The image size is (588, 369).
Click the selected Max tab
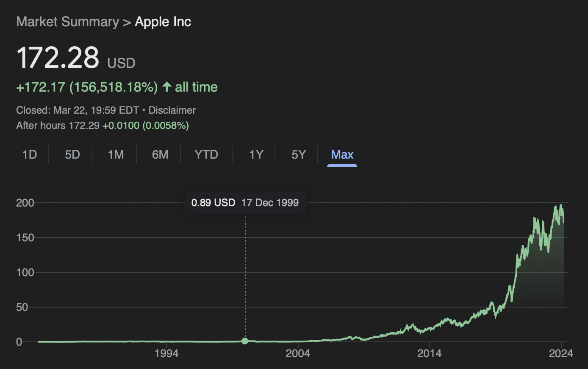(342, 155)
